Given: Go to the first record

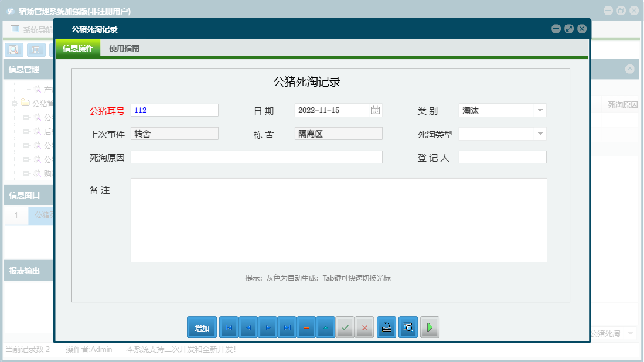Looking at the screenshot, I should [229, 327].
